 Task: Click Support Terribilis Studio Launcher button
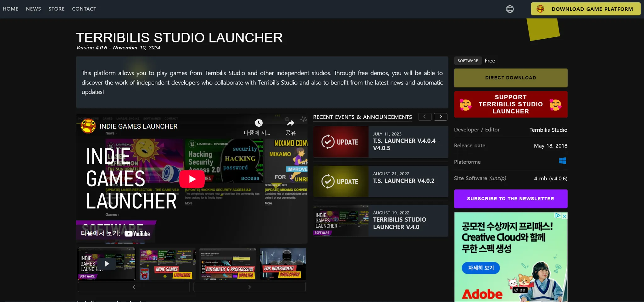pyautogui.click(x=511, y=104)
